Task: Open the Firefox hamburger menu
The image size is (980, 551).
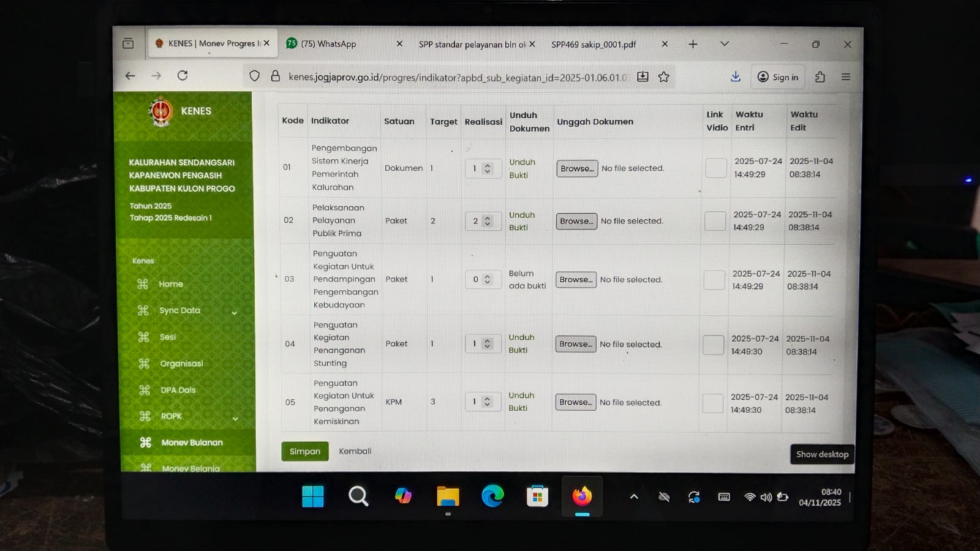Action: click(x=846, y=77)
